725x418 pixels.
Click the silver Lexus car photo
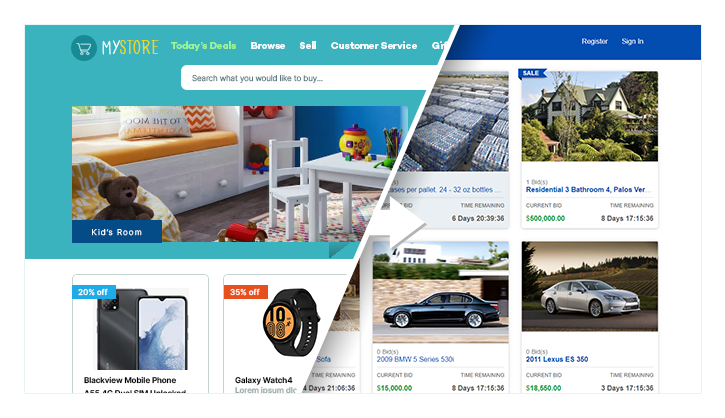(590, 286)
